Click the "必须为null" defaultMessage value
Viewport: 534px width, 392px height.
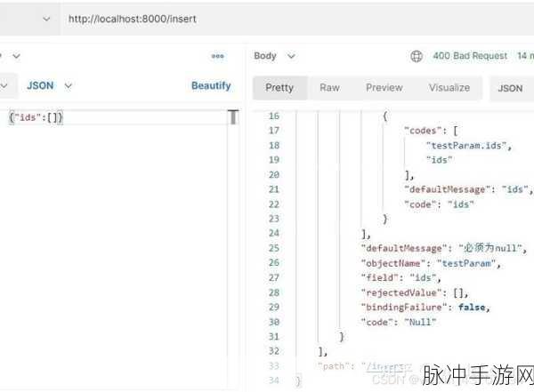[490, 248]
